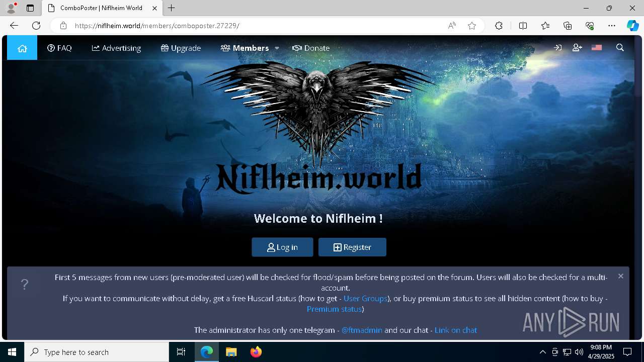This screenshot has height=362, width=644.
Task: Go back with the browser back arrow
Action: tap(14, 26)
